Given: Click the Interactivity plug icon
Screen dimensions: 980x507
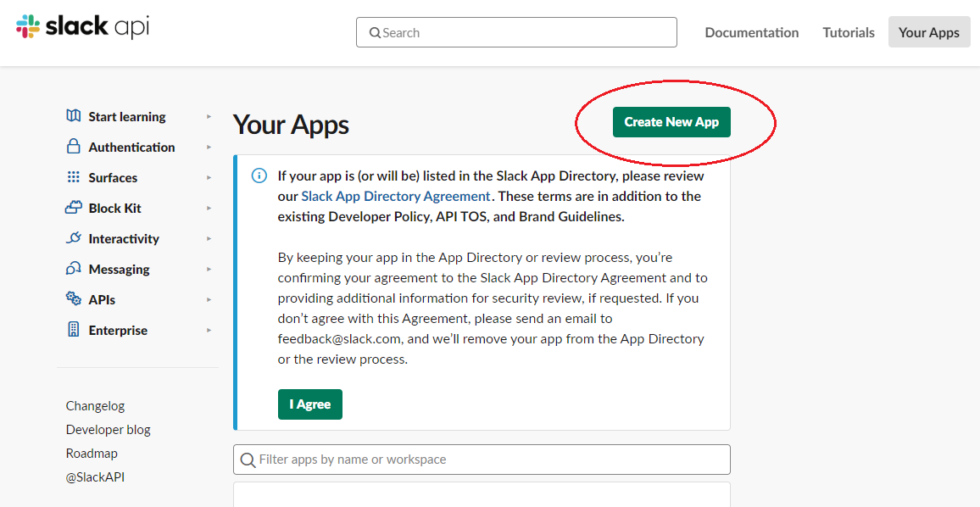Looking at the screenshot, I should [73, 237].
